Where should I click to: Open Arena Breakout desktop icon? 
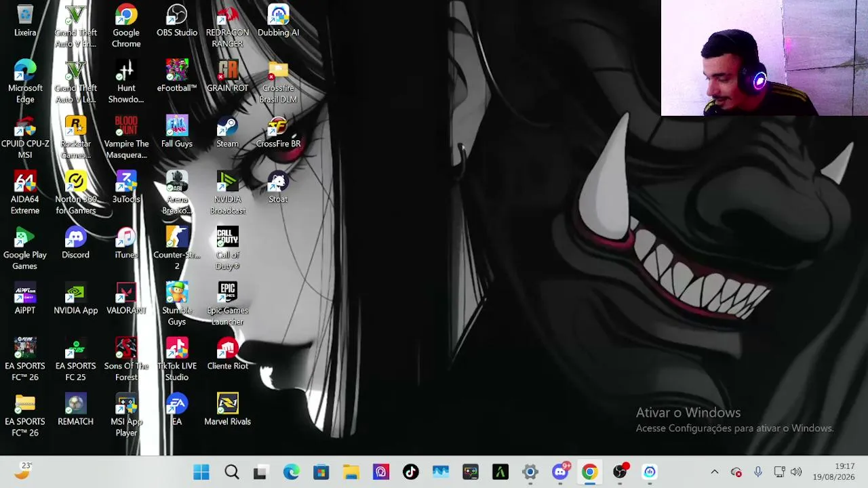[177, 193]
